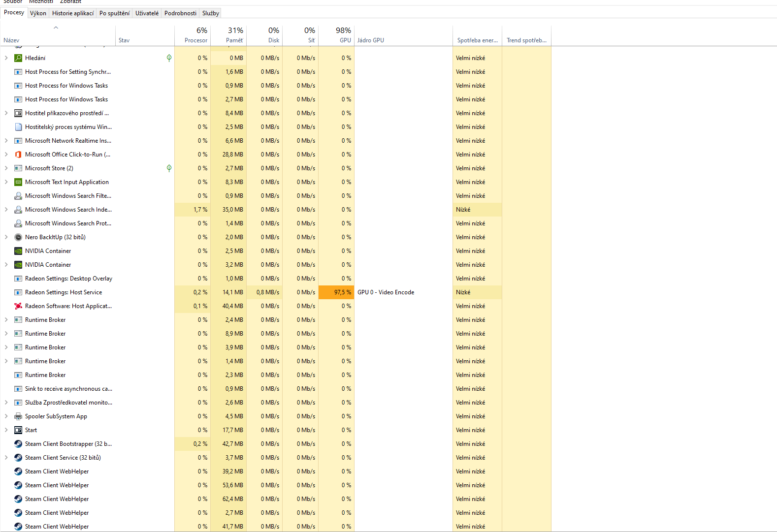Screen dimensions: 777x532
Task: Click the Steam Client Bootstrapper icon
Action: [18, 444]
